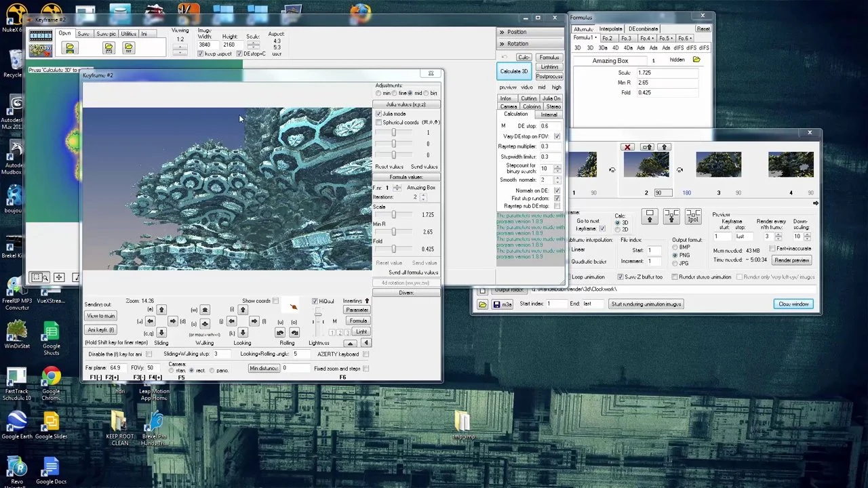Click Downscaling spinner
This screenshot has width=868, height=488.
(808, 237)
